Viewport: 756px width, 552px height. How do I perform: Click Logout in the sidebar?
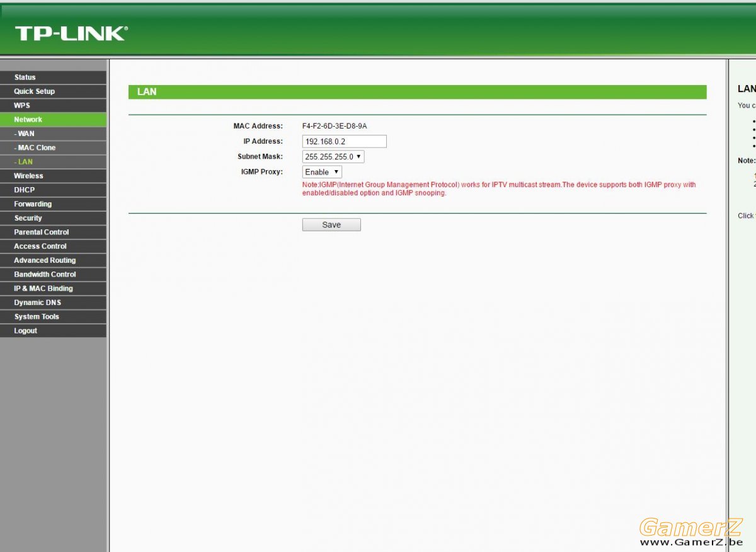(53, 331)
